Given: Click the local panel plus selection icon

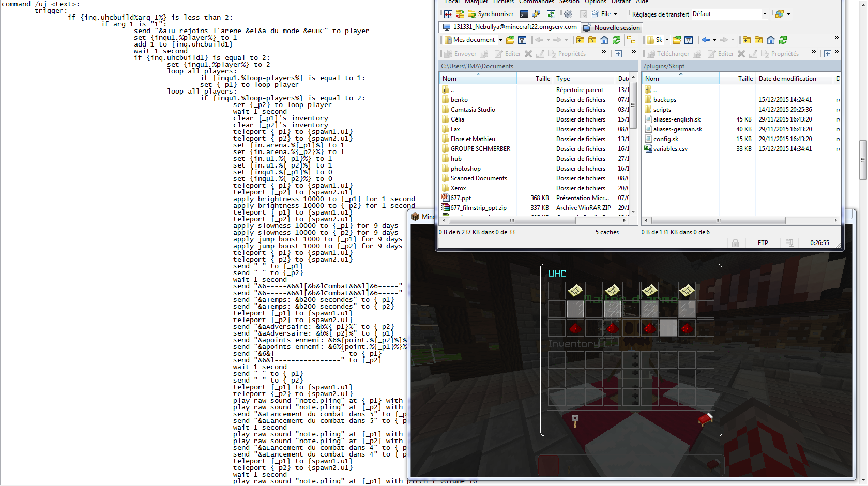Looking at the screenshot, I should coord(618,54).
